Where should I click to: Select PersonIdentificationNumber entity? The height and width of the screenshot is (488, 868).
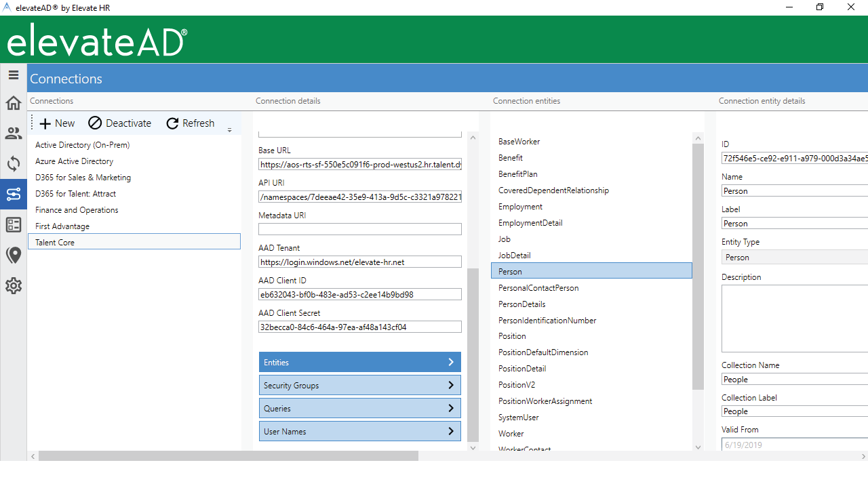[591, 321]
